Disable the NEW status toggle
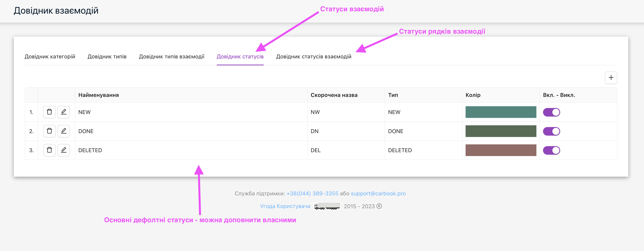644x251 pixels. click(x=551, y=112)
